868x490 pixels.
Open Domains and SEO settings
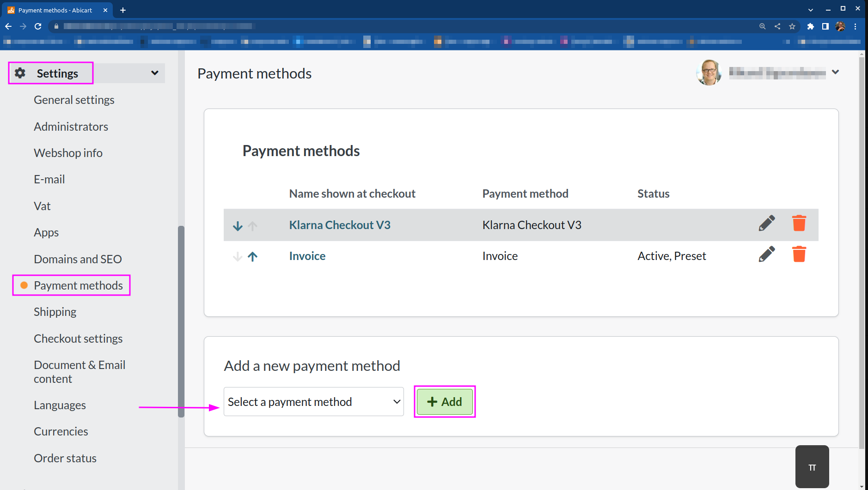pos(78,259)
